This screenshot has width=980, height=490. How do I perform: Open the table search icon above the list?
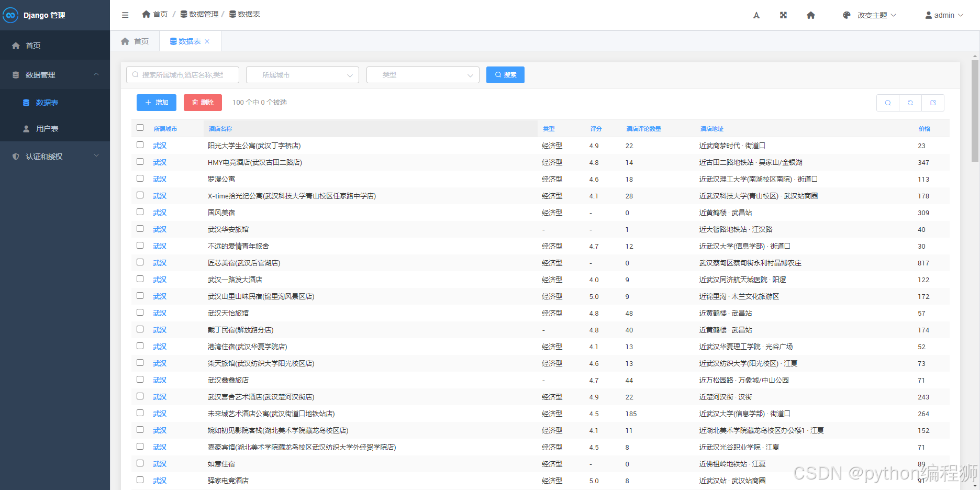pos(887,103)
